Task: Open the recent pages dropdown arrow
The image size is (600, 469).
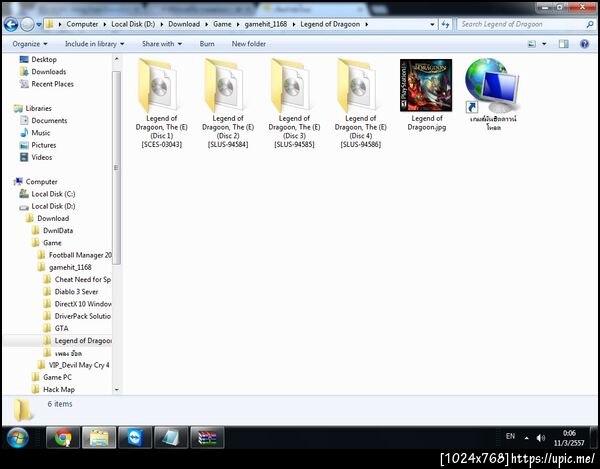Action: [39, 25]
